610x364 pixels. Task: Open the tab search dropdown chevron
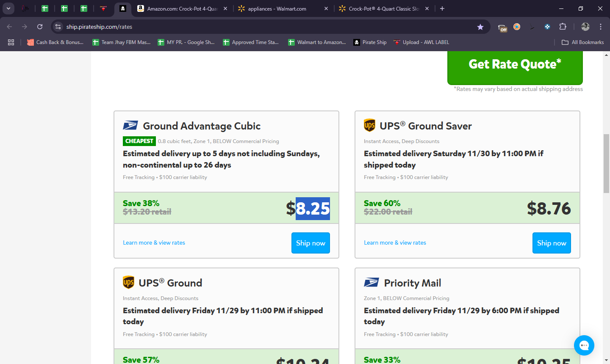(8, 8)
